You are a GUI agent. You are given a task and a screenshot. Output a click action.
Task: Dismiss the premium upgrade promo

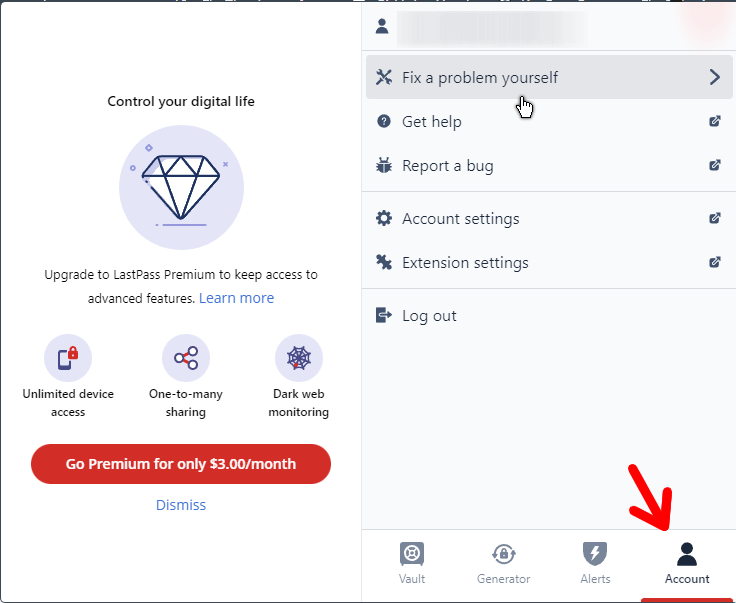(181, 505)
